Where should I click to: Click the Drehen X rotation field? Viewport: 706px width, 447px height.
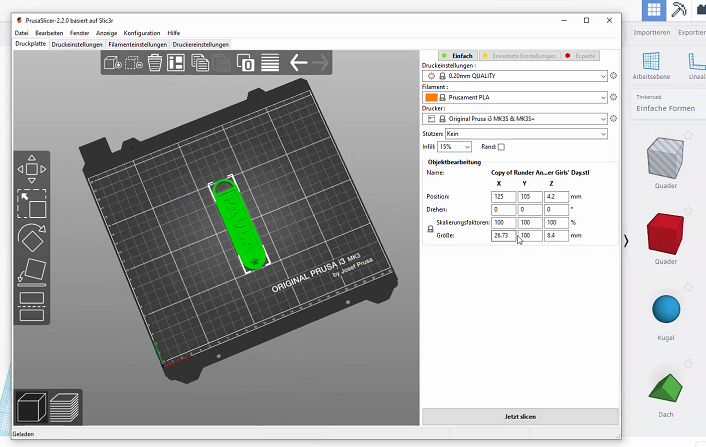(x=503, y=210)
